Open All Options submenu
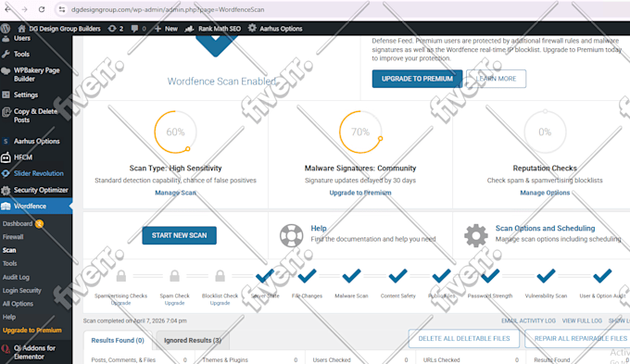 [x=18, y=304]
